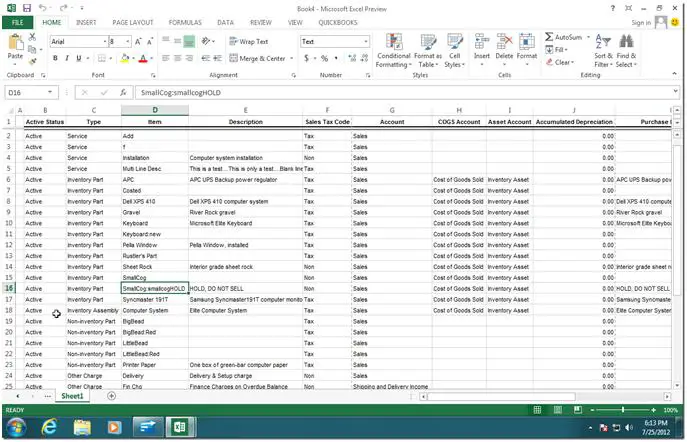Click the Increase Decimal icon

[x=352, y=58]
